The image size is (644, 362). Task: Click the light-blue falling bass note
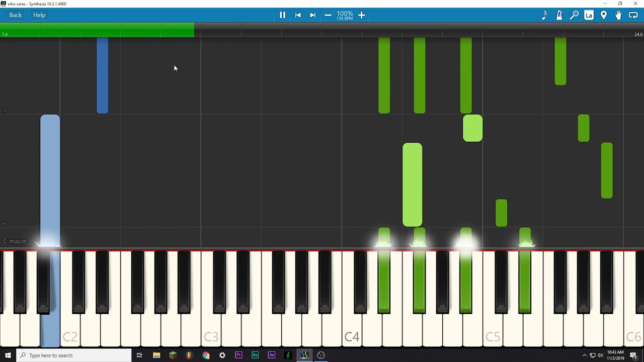50,181
